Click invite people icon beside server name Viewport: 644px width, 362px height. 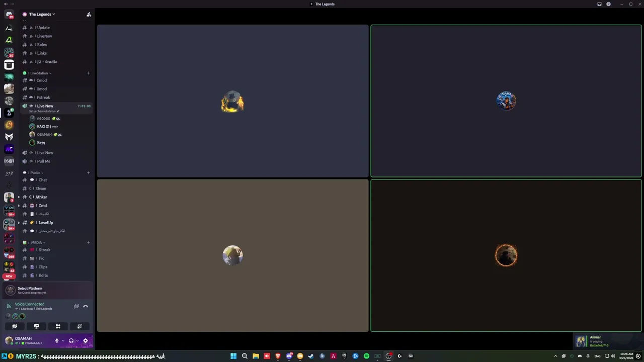click(x=89, y=15)
